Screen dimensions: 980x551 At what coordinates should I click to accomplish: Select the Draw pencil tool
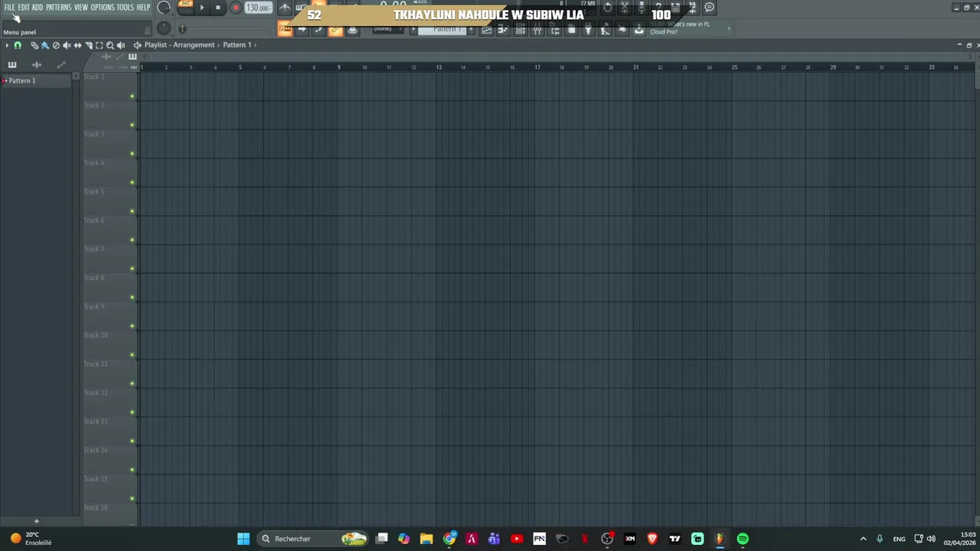pos(34,45)
